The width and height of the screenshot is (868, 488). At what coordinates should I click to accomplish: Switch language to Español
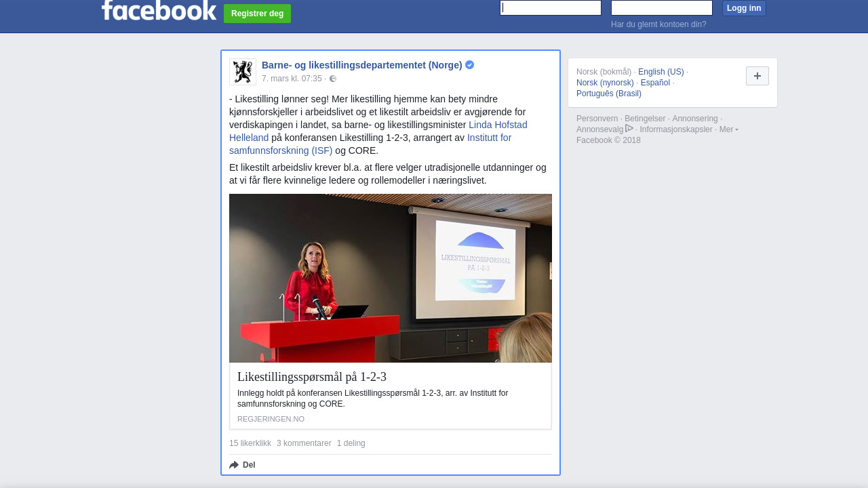[x=655, y=83]
